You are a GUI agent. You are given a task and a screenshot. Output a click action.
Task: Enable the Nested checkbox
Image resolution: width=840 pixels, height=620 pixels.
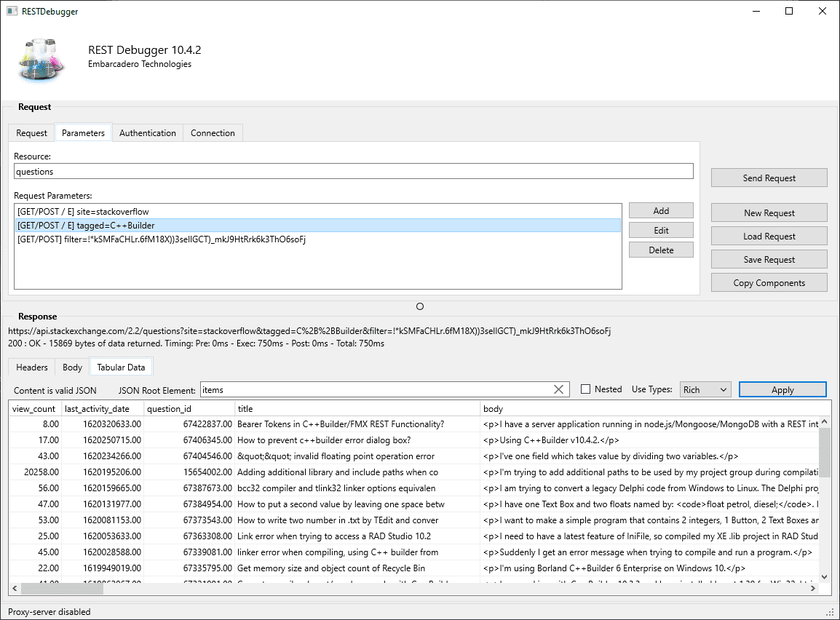tap(586, 389)
